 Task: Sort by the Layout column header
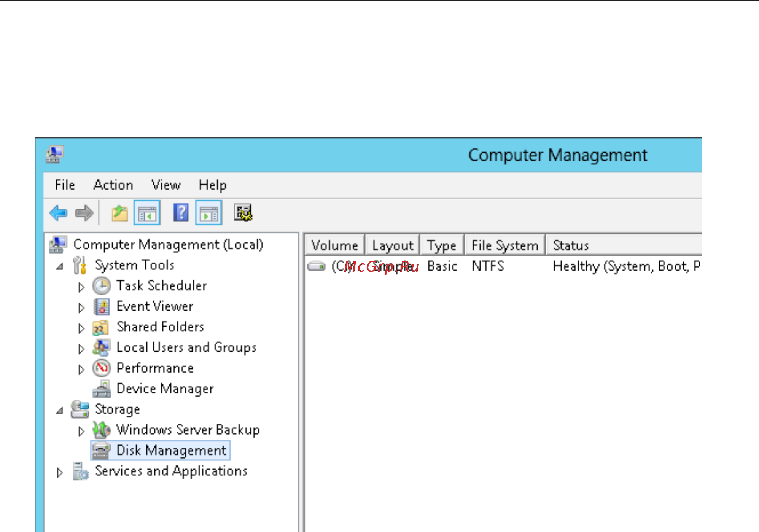click(392, 245)
